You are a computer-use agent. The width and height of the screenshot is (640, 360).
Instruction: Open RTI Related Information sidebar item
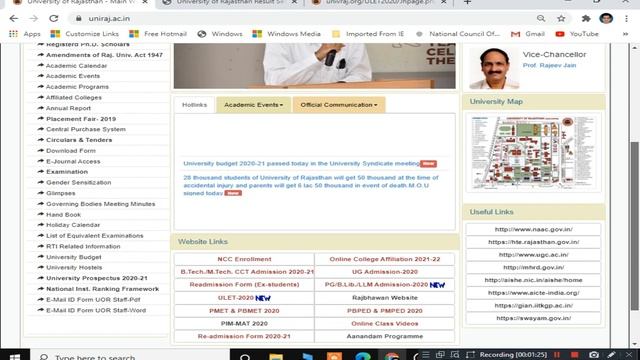coord(83,247)
